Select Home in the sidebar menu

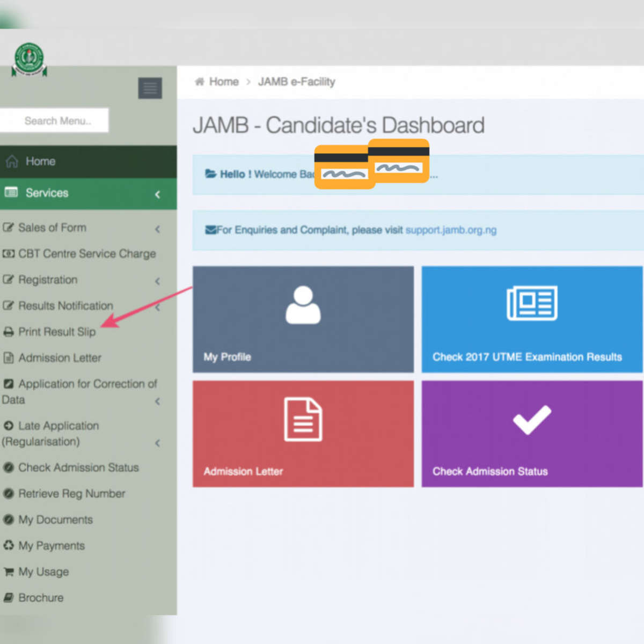[40, 162]
